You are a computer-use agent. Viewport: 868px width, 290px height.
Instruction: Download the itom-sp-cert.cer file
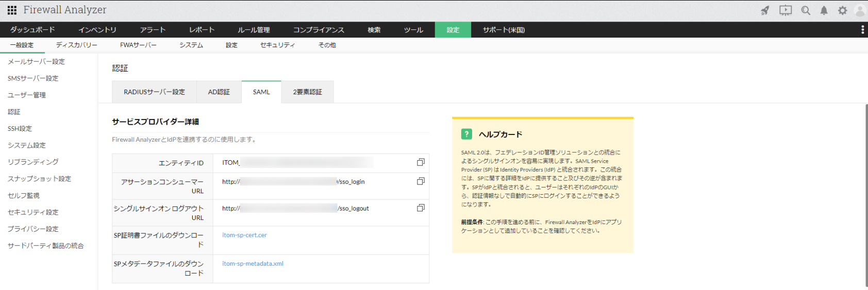244,235
